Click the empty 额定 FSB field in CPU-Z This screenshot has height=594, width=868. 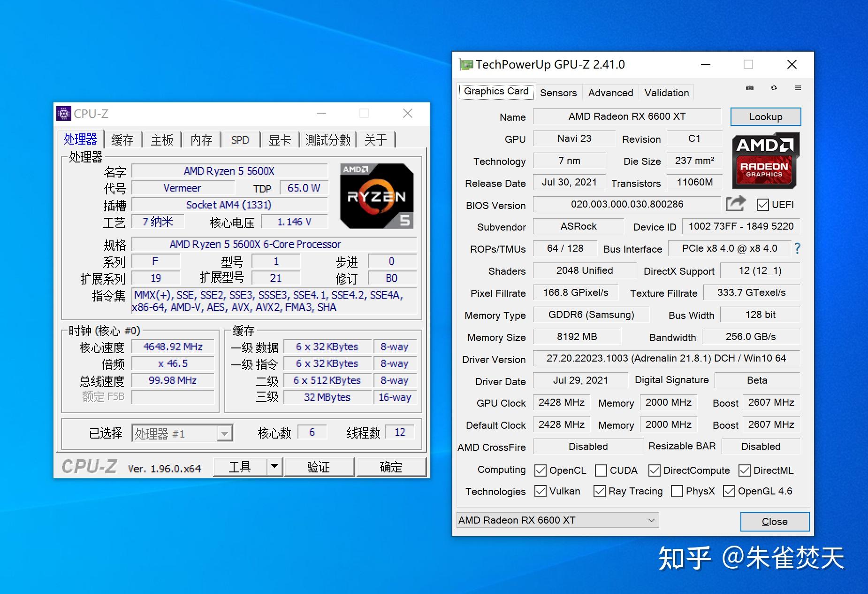[173, 397]
